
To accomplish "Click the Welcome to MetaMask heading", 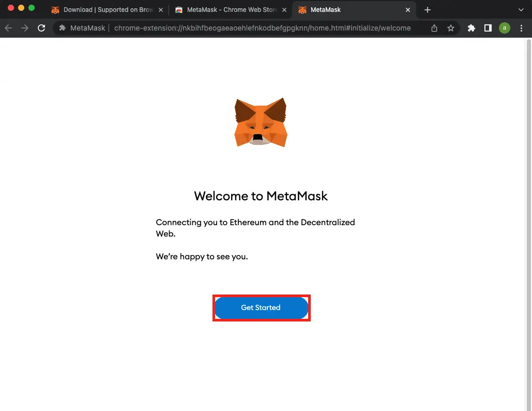I will (x=261, y=196).
